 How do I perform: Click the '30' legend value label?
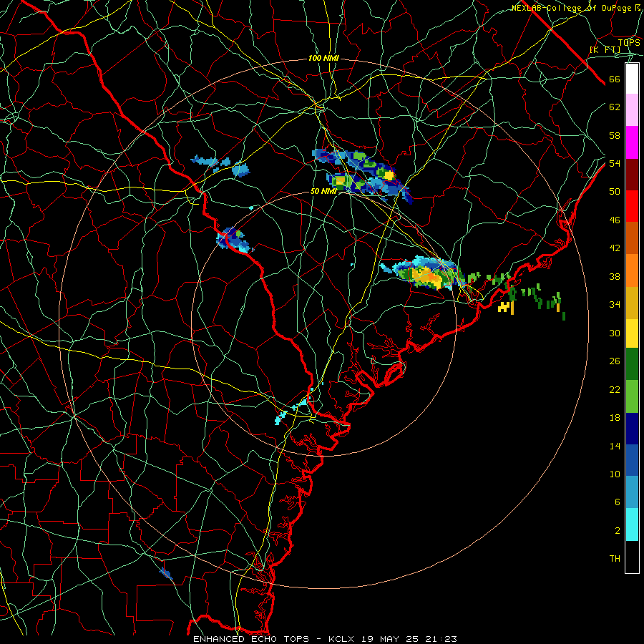tap(615, 333)
